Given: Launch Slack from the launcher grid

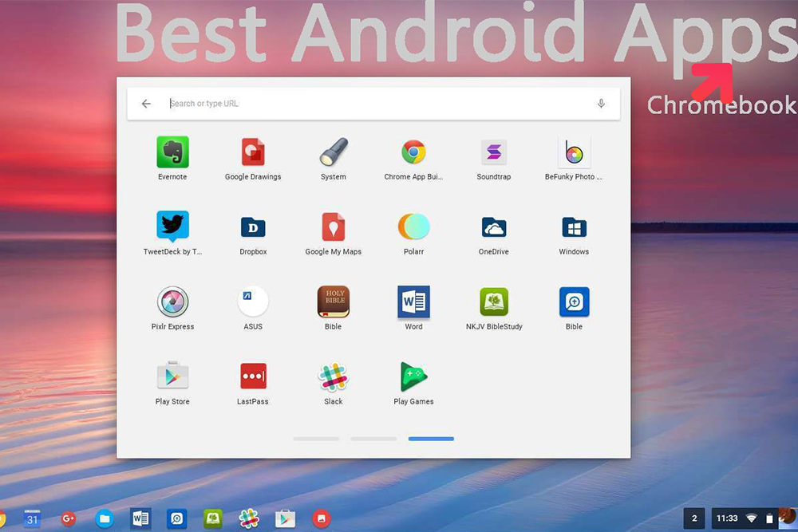Looking at the screenshot, I should pyautogui.click(x=334, y=377).
